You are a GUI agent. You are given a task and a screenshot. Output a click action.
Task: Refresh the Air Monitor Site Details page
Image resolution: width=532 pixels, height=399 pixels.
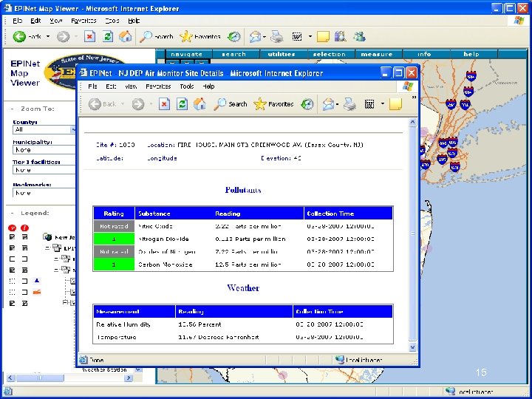182,104
